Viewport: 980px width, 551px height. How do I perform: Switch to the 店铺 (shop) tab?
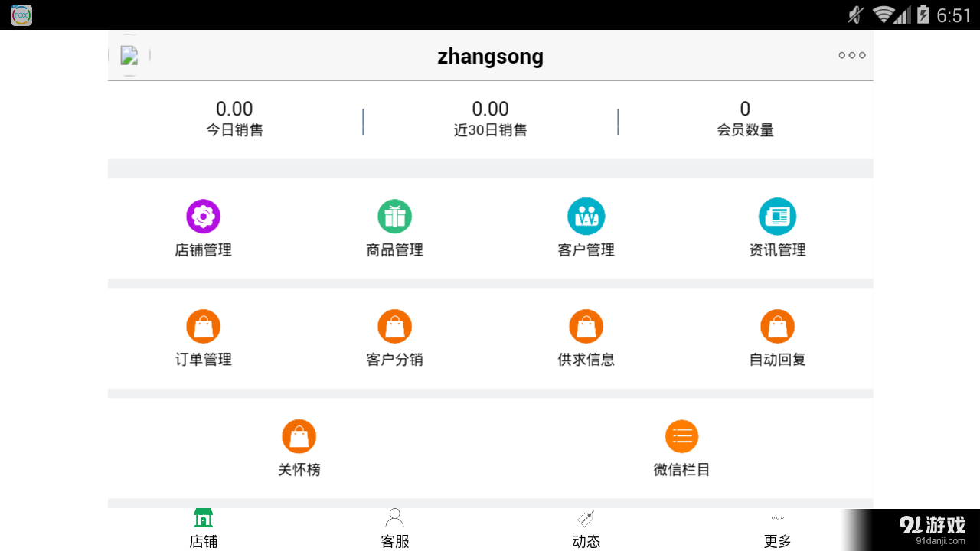[x=203, y=527]
